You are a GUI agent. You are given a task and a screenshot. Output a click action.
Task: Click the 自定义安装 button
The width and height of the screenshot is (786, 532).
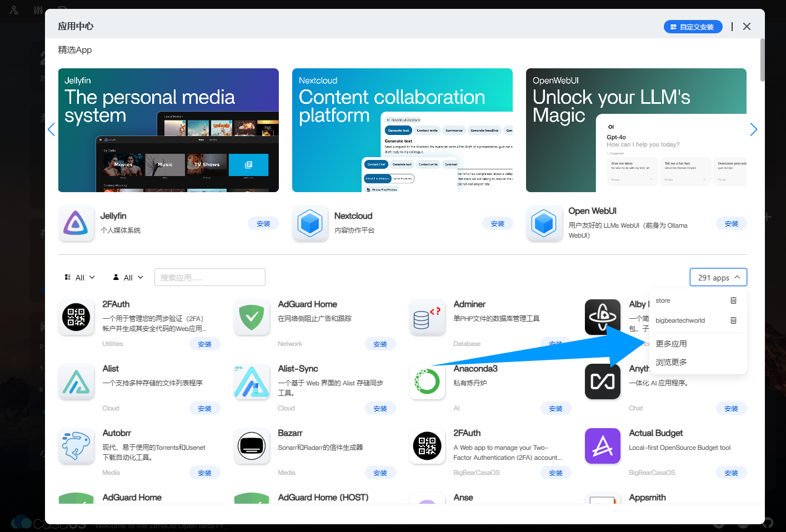pyautogui.click(x=693, y=27)
